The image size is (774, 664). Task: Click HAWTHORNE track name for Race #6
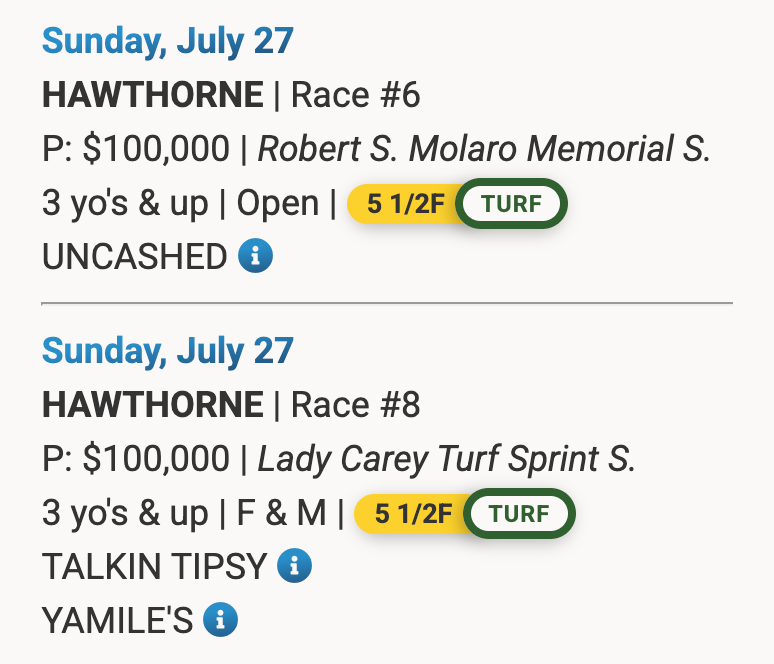153,96
